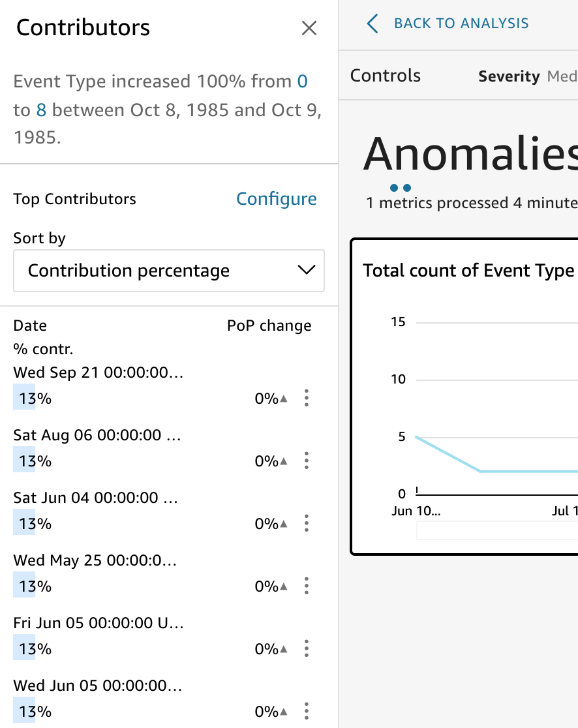This screenshot has height=728, width=578.
Task: Close the Contributors panel
Action: [x=309, y=28]
